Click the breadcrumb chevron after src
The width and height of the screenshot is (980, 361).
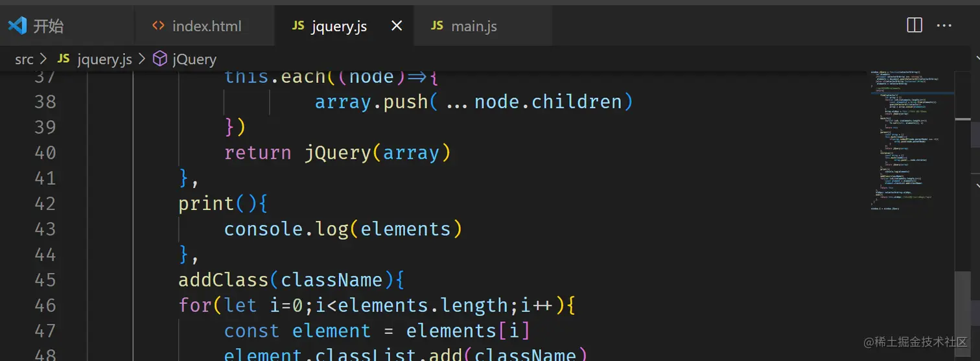(43, 59)
